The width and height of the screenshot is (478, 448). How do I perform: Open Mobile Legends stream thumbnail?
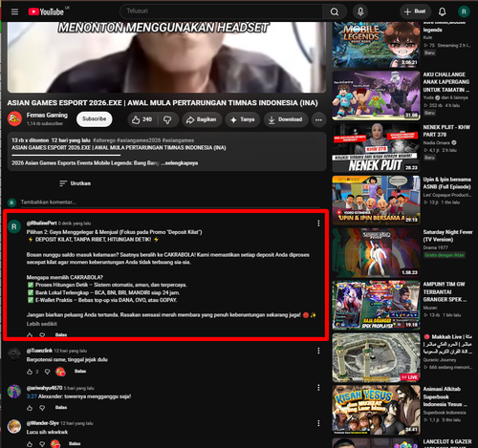point(376,45)
